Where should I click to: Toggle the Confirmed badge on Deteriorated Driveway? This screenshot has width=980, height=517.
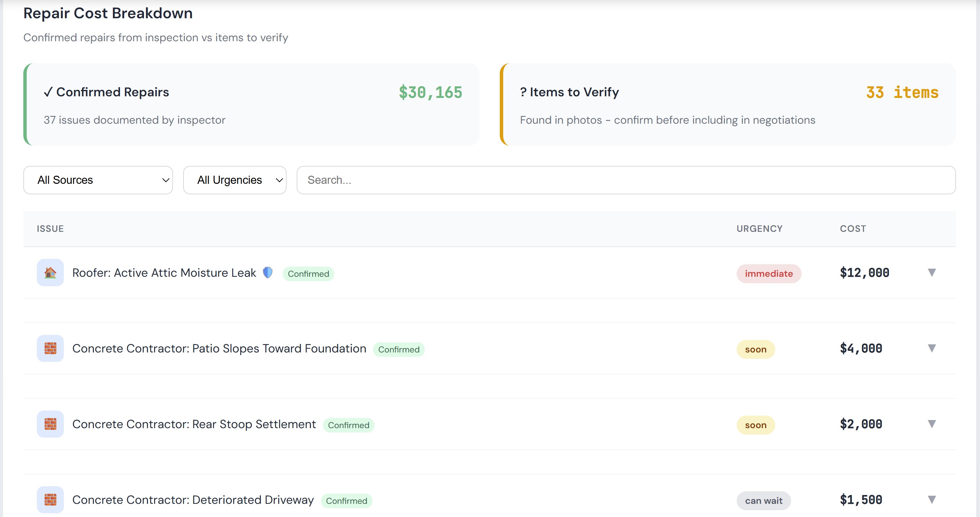tap(346, 501)
